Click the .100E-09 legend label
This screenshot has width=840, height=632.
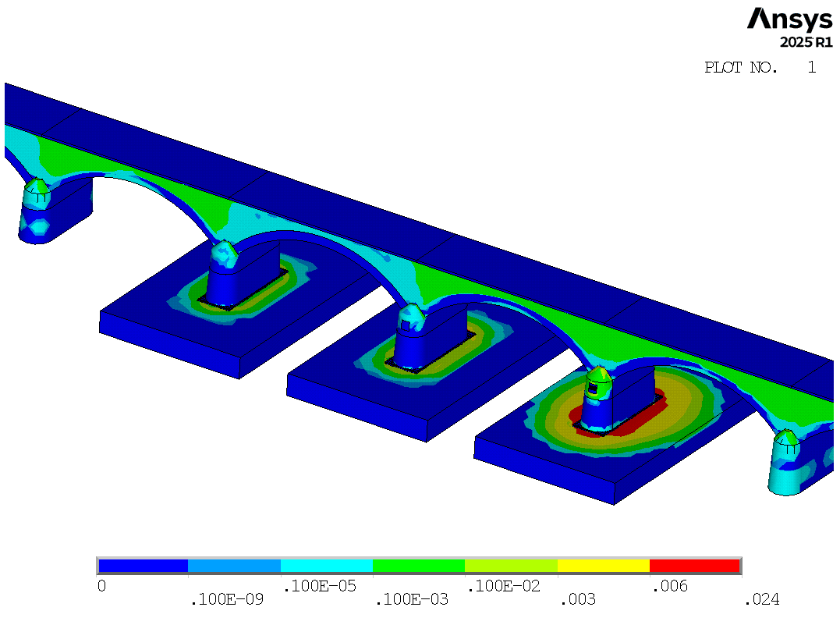click(x=227, y=599)
